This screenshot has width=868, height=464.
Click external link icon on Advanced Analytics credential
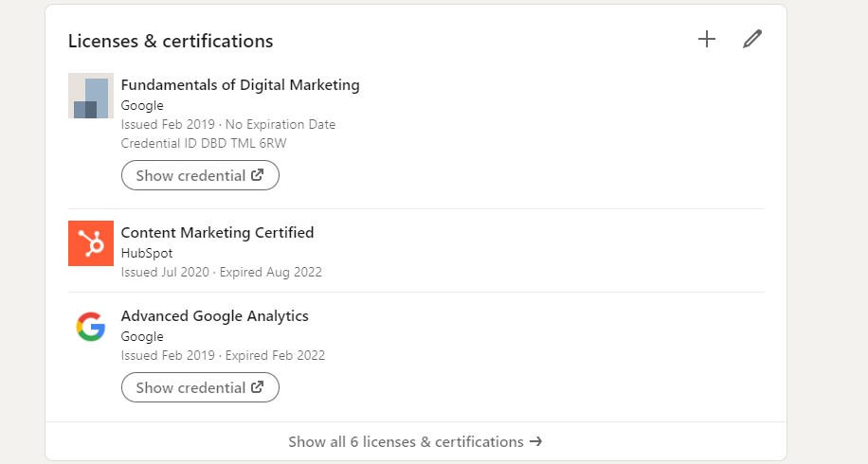(x=258, y=387)
